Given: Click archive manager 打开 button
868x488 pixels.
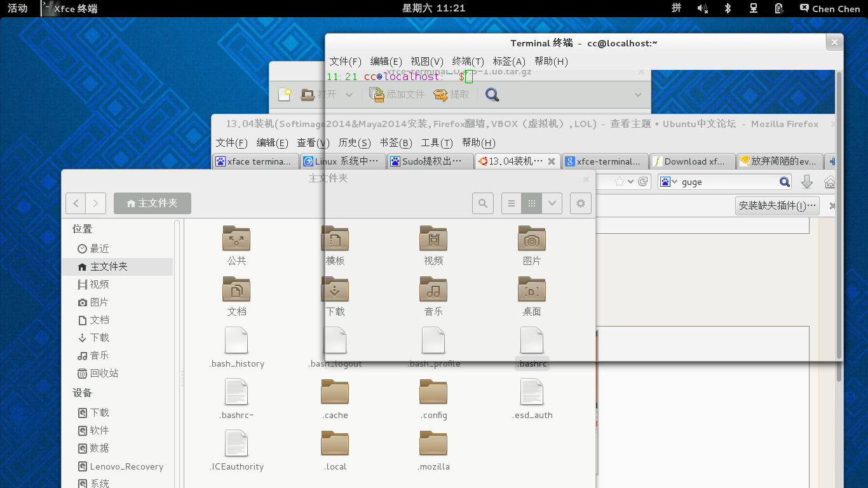Looking at the screenshot, I should pos(318,95).
